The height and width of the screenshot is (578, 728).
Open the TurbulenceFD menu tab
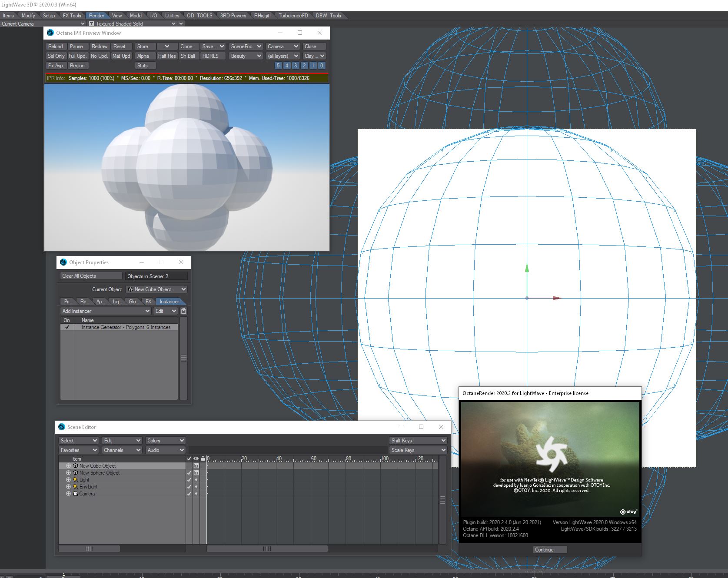293,16
